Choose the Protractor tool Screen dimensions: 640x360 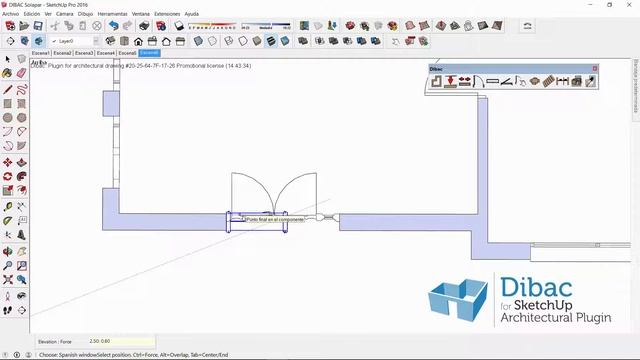click(x=7, y=221)
